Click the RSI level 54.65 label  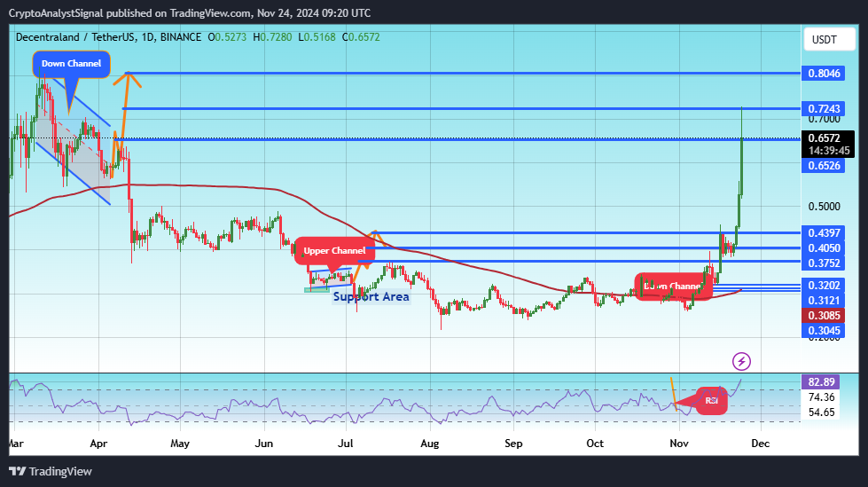[821, 412]
